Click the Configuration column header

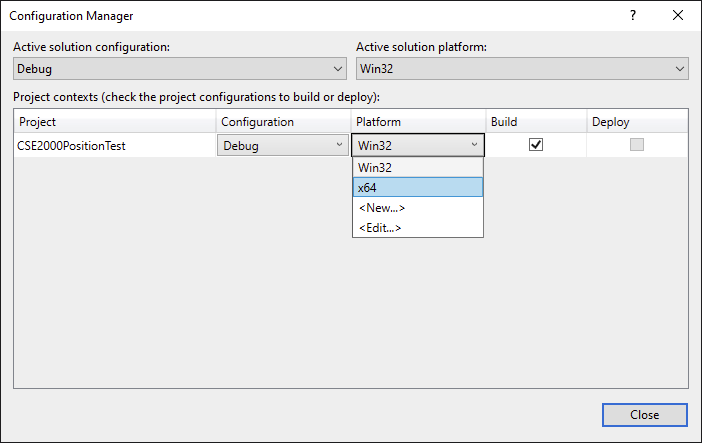(x=282, y=122)
